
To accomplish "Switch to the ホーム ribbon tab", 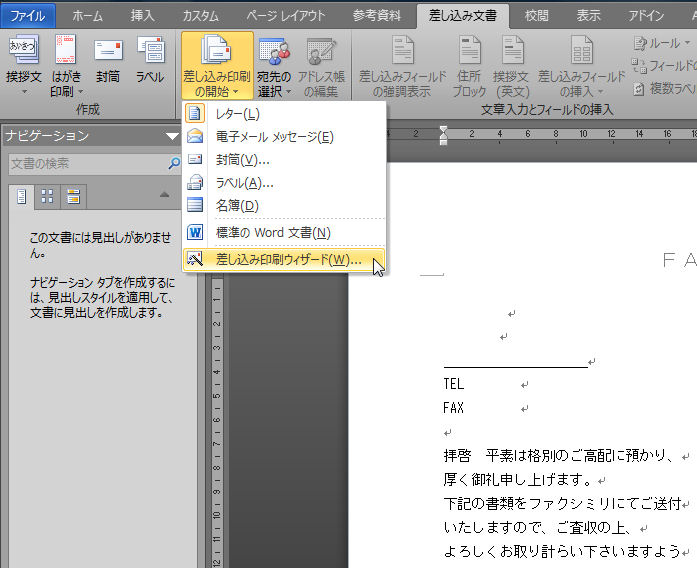I will tap(87, 16).
